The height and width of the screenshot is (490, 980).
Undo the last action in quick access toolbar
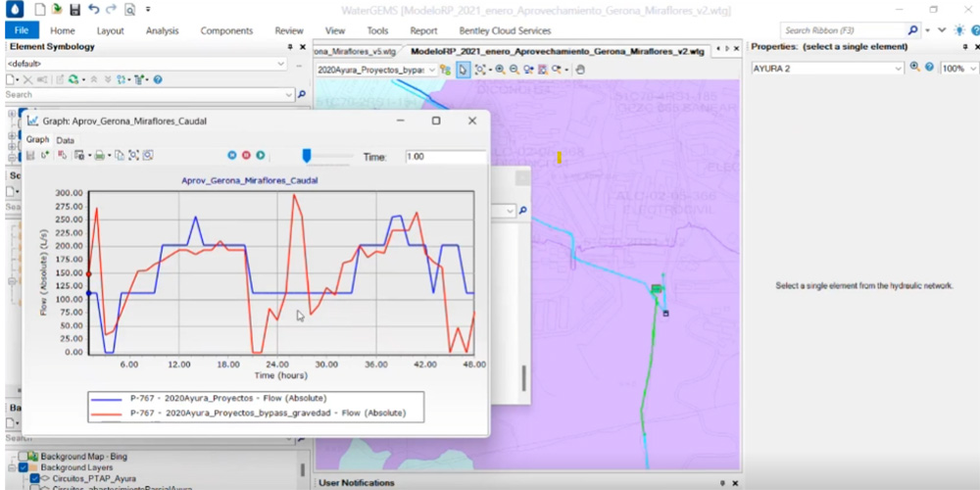tap(93, 9)
